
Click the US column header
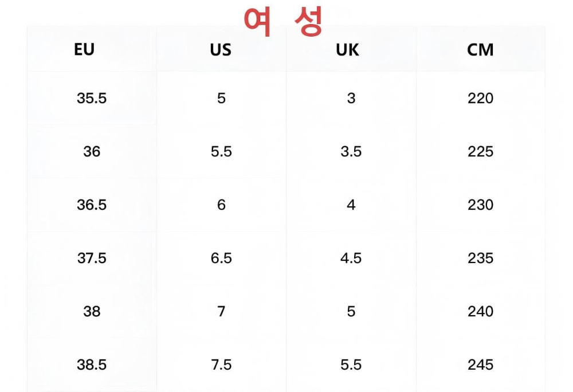221,50
